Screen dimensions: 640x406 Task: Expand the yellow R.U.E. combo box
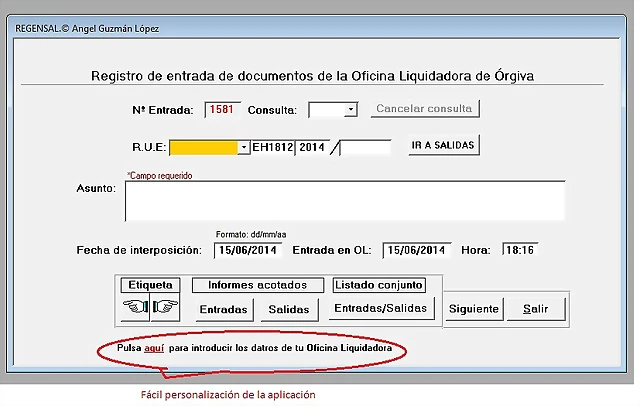(244, 147)
